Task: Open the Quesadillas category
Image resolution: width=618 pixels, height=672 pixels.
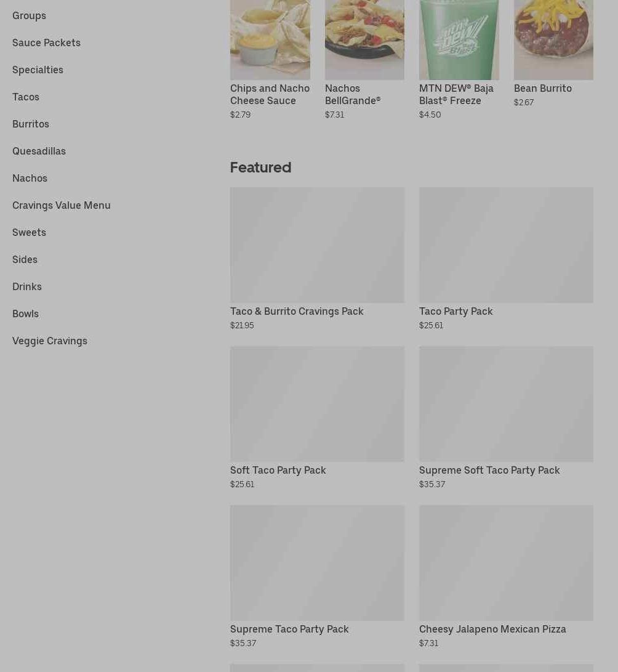Action: pyautogui.click(x=39, y=152)
